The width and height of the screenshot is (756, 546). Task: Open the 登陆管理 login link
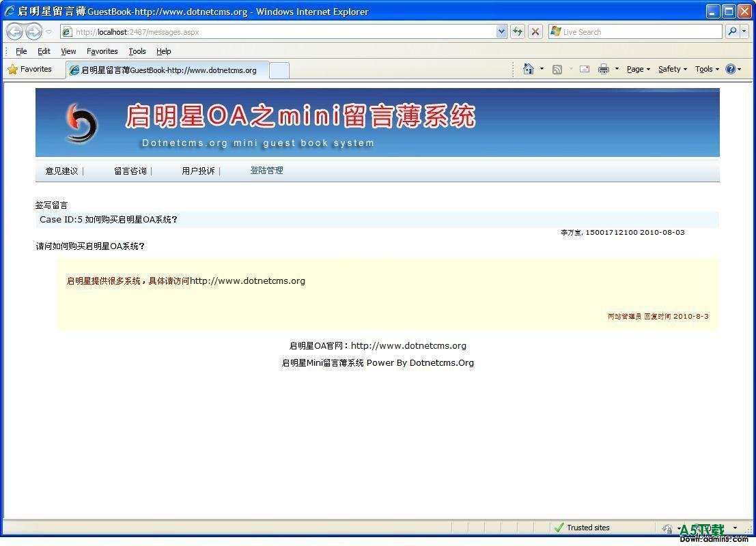pos(266,171)
